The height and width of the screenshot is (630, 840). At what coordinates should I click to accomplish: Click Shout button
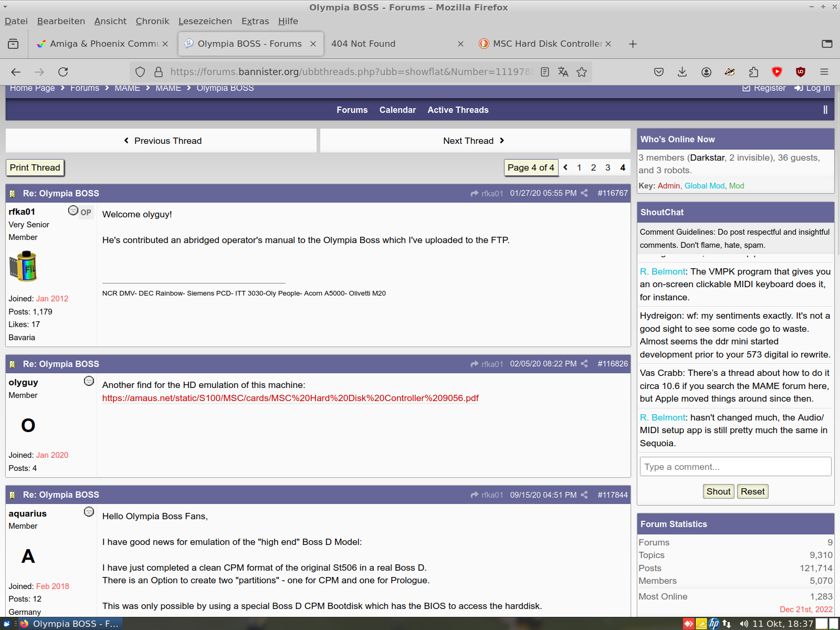[x=718, y=491]
